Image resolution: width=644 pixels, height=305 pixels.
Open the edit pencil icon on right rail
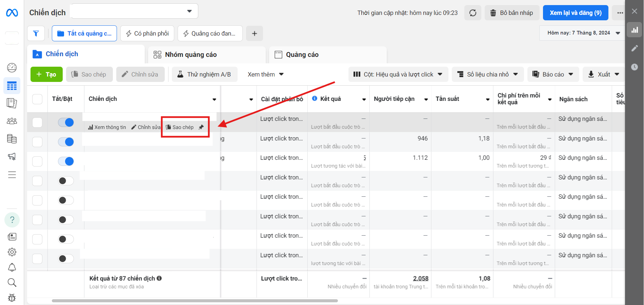point(635,48)
